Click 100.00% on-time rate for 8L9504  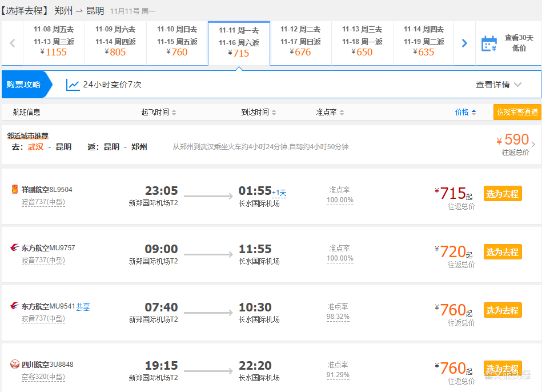point(340,200)
